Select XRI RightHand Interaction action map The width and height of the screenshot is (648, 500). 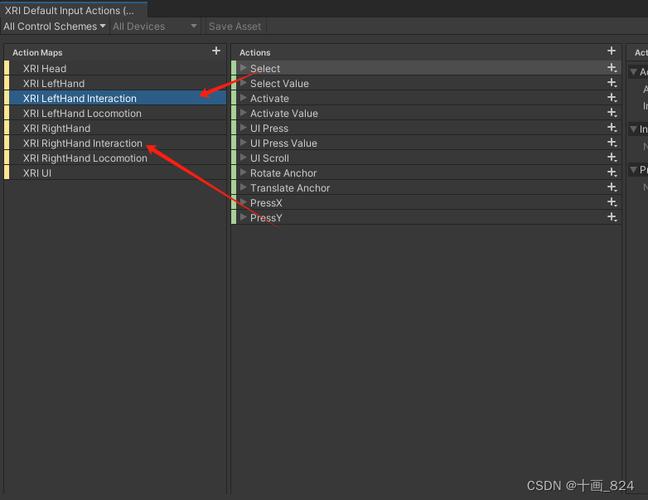tap(115, 143)
